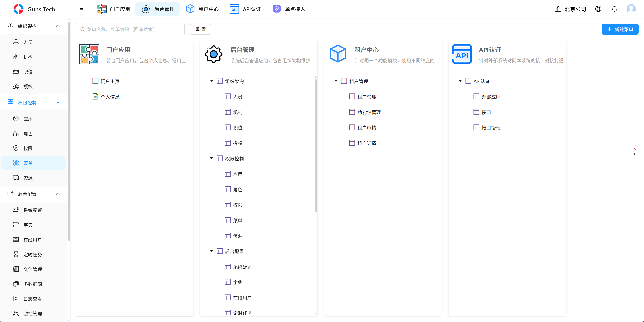Select 租户审核 tree item
The image size is (644, 322).
click(x=367, y=128)
